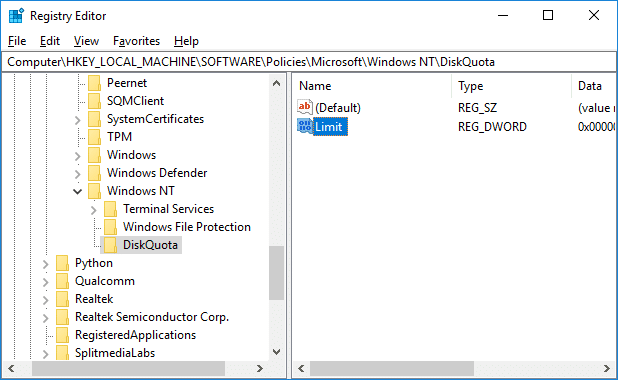
Task: Expand the SystemCertificates key
Action: tap(78, 120)
